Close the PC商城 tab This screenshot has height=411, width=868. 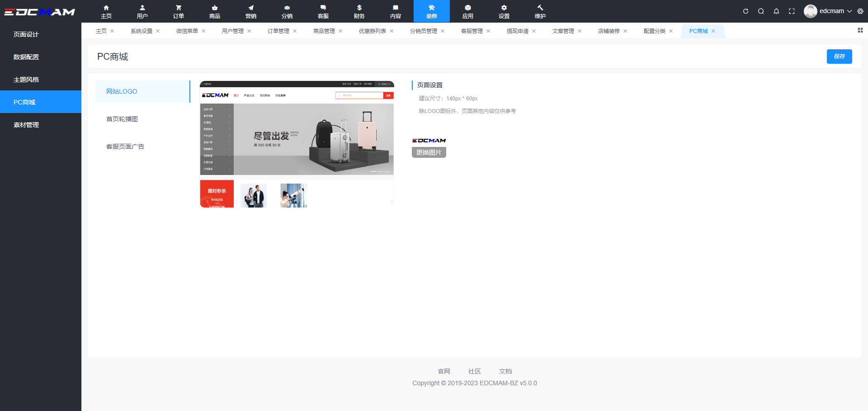pyautogui.click(x=713, y=31)
